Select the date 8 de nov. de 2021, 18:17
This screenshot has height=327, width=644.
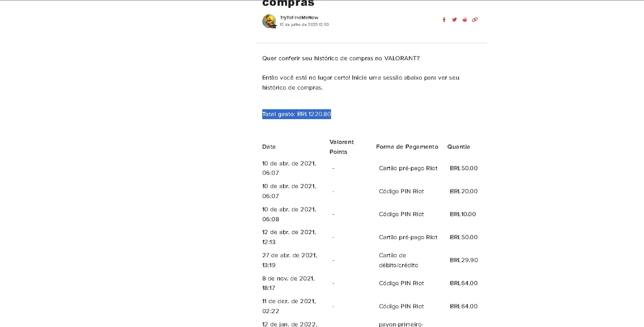coord(288,283)
